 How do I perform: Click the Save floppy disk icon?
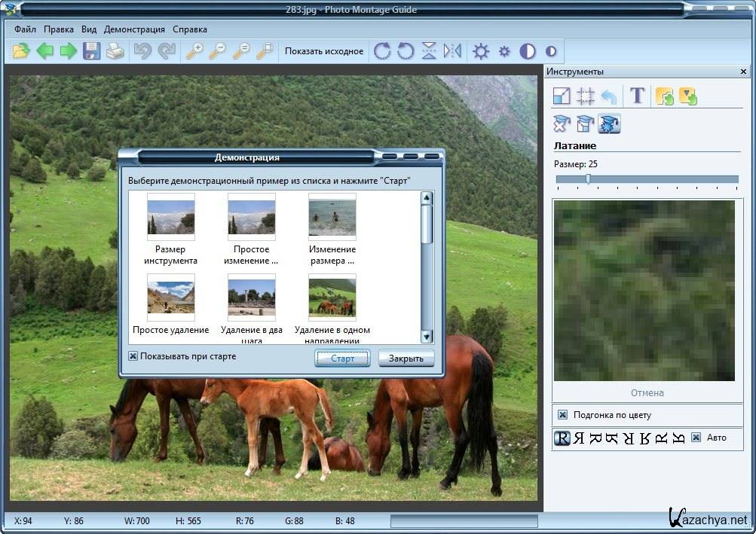coord(92,51)
